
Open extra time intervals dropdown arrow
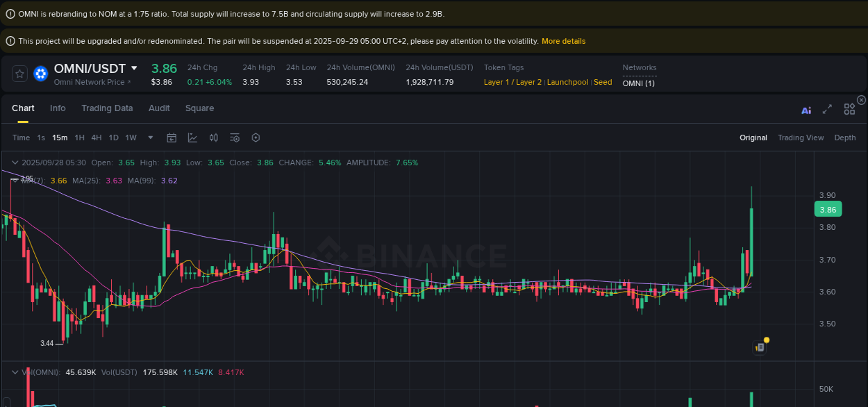[150, 138]
